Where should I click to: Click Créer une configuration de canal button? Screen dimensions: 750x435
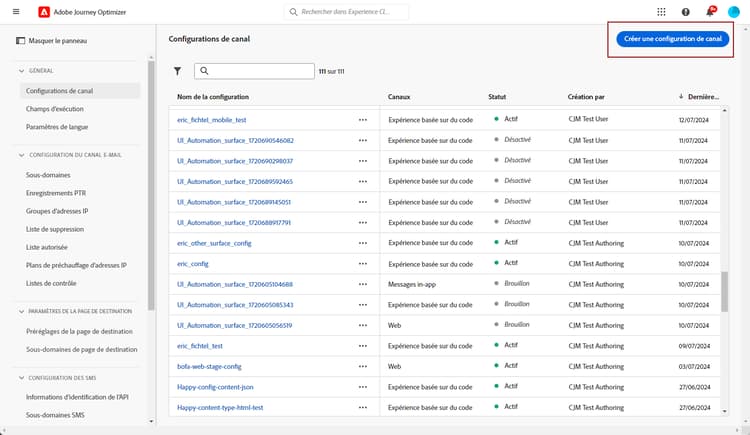click(x=672, y=39)
